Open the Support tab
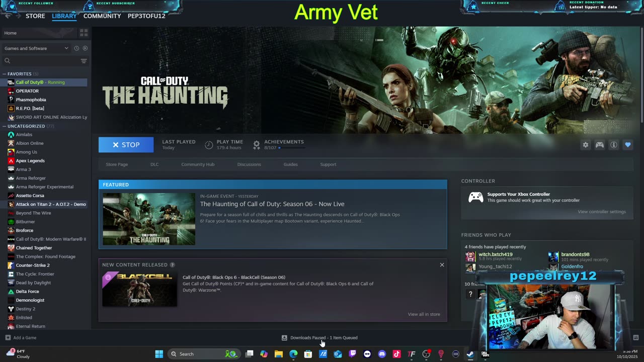The height and width of the screenshot is (362, 644). coord(328,164)
